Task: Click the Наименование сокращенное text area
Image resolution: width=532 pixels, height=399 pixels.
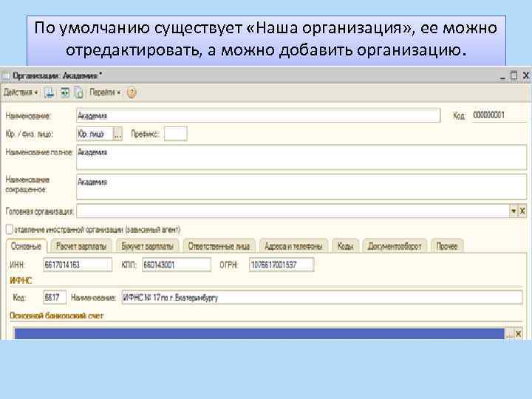Action: (x=301, y=187)
